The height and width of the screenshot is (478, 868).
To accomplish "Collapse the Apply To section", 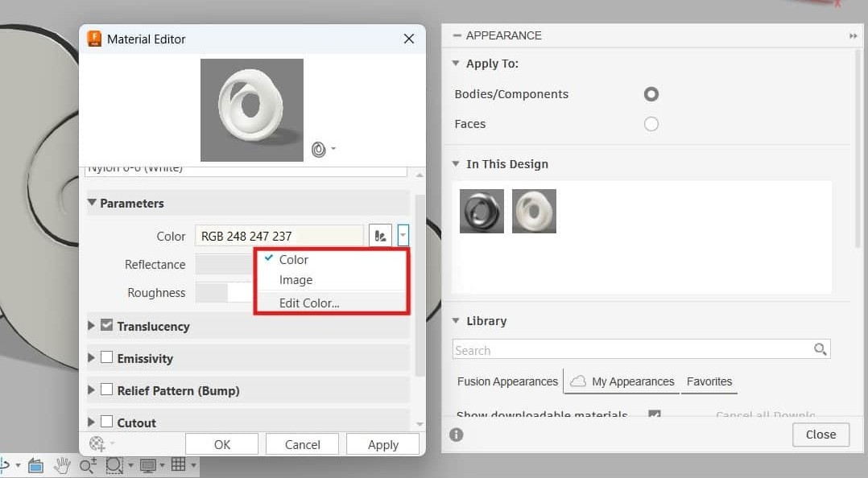I will [x=456, y=63].
